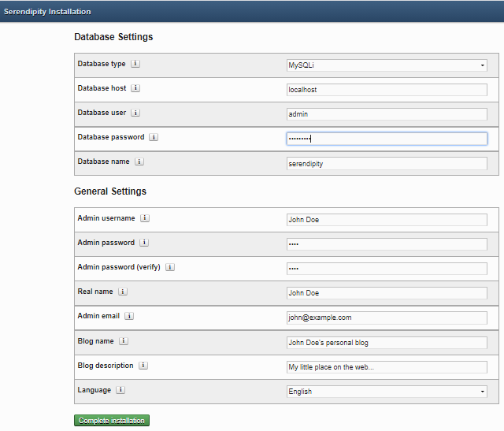
Task: Click the Blog name input field
Action: [387, 343]
